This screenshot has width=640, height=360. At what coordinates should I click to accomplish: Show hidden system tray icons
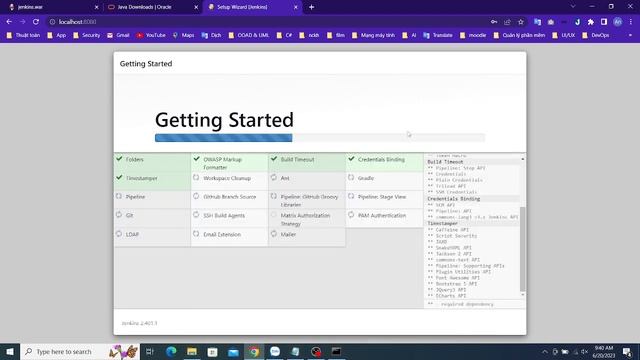tap(545, 352)
